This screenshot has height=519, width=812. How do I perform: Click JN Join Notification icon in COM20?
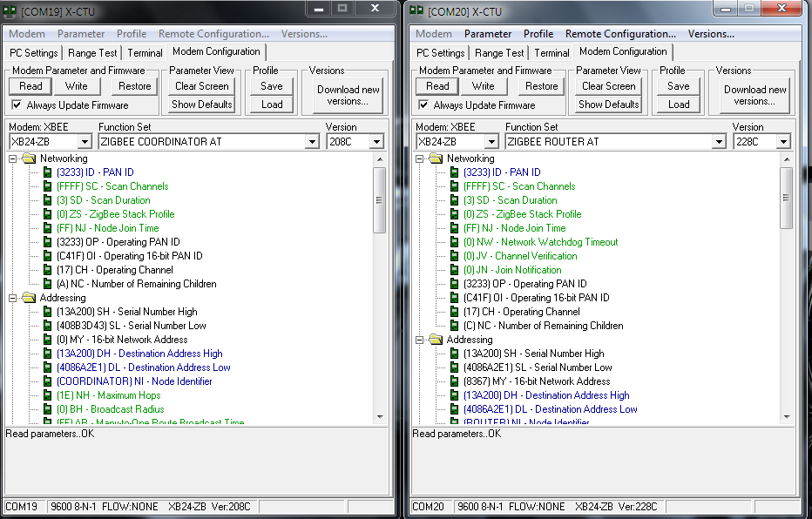454,270
